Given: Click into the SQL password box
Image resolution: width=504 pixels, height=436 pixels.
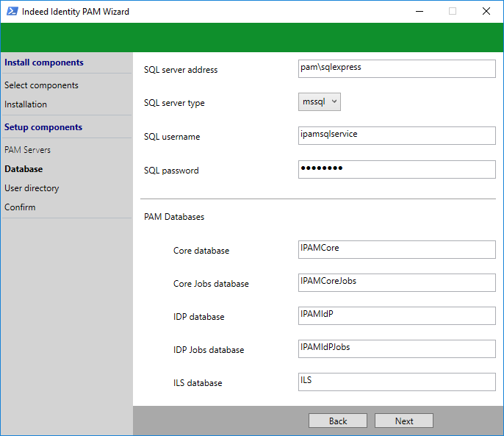Looking at the screenshot, I should click(397, 170).
